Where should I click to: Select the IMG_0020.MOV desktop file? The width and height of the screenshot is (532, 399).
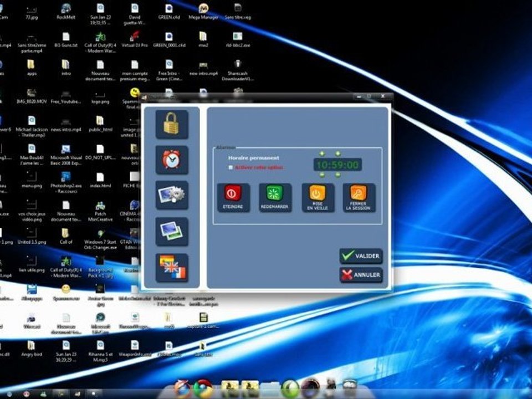coord(31,96)
